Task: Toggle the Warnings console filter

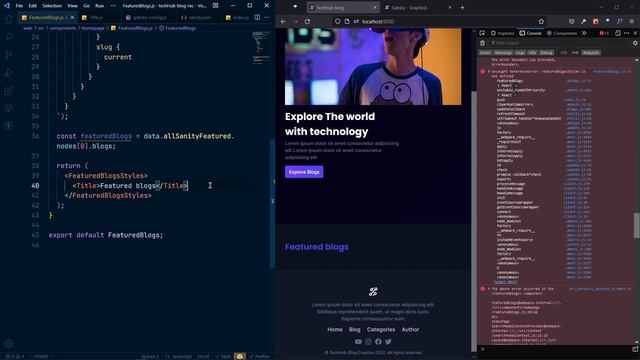Action: [503, 53]
